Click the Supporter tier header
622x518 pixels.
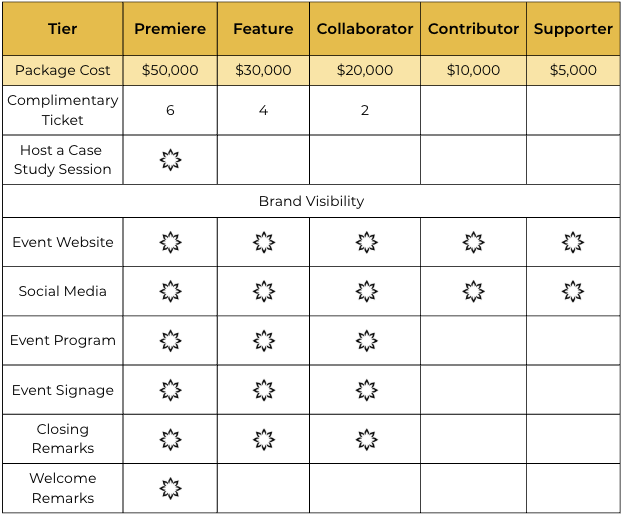point(573,29)
